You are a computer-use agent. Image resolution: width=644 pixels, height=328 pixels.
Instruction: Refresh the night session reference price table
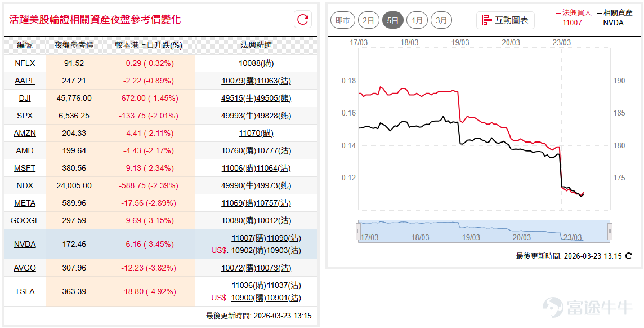pos(303,20)
